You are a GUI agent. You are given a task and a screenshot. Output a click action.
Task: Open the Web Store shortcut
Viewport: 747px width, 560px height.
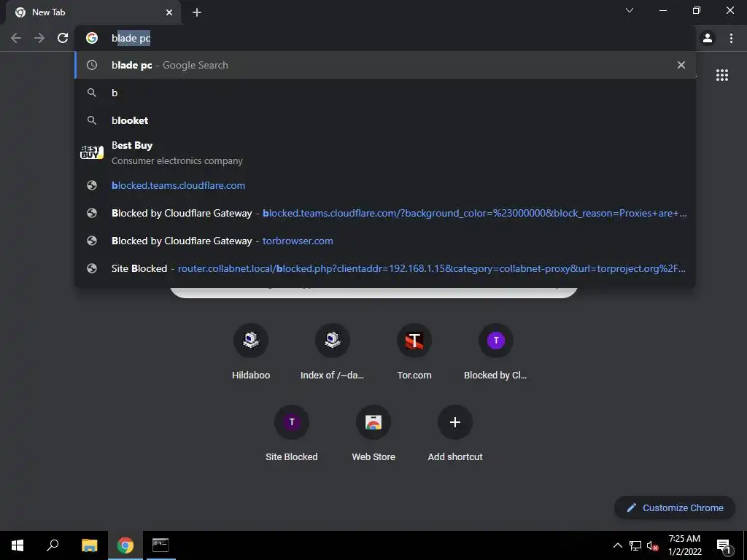click(x=373, y=433)
